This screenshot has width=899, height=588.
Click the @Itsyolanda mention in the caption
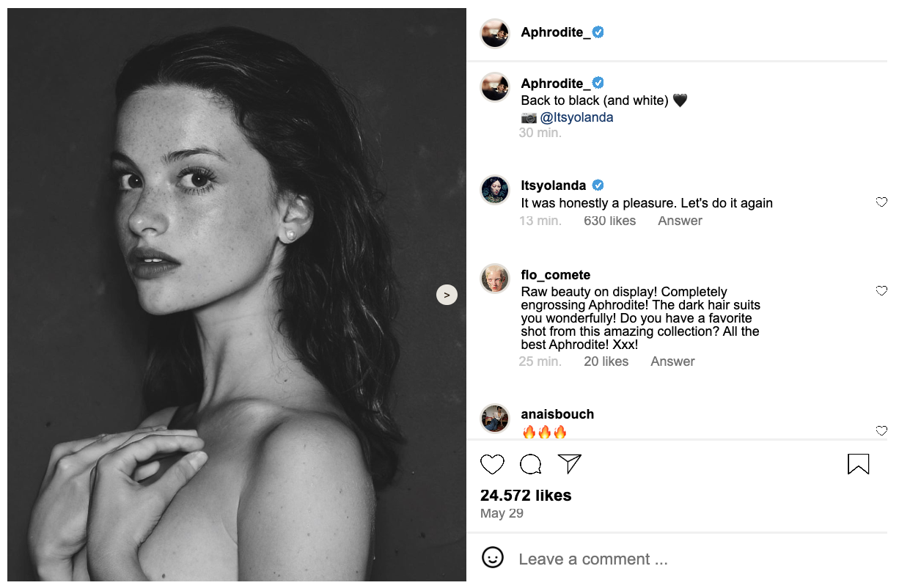coord(576,117)
